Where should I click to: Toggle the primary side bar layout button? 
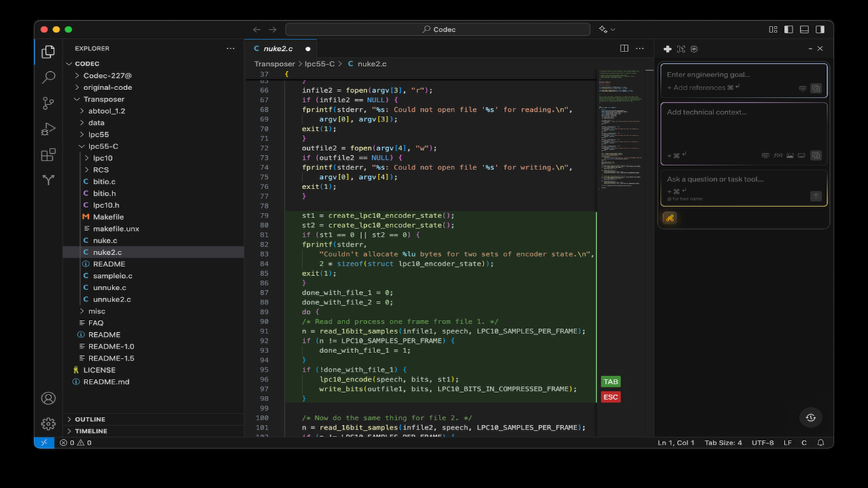click(789, 29)
